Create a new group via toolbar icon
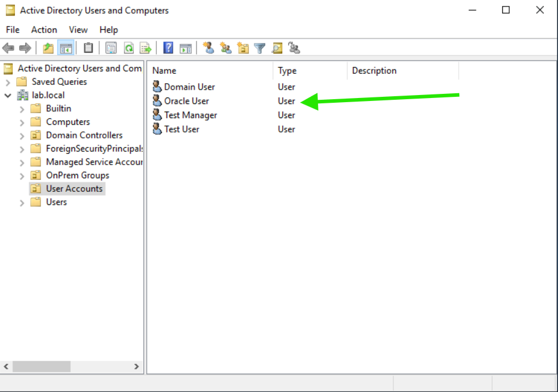558x392 pixels. 226,48
